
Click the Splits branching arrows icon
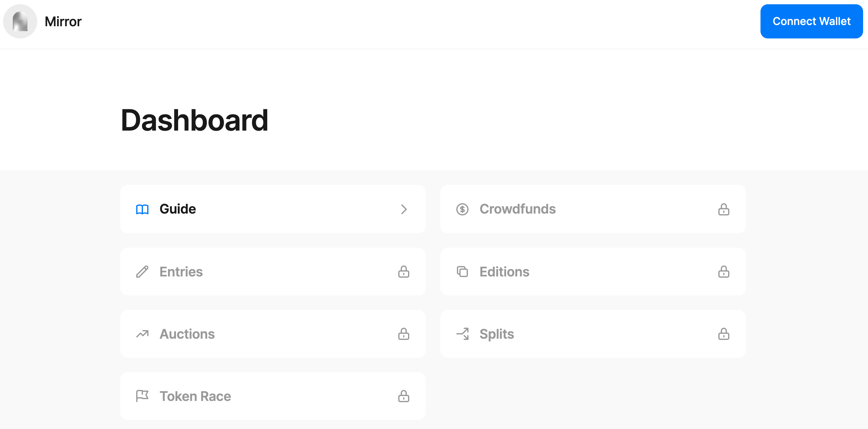click(462, 334)
